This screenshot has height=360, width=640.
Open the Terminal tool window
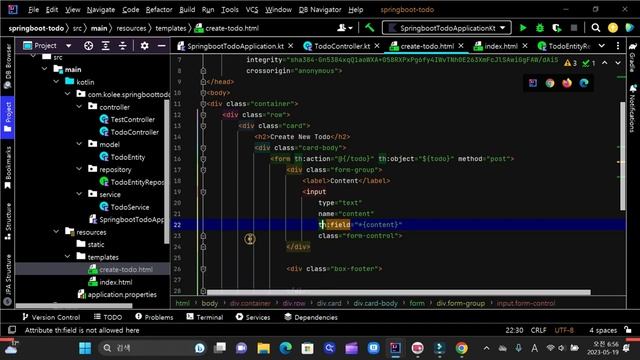204,317
